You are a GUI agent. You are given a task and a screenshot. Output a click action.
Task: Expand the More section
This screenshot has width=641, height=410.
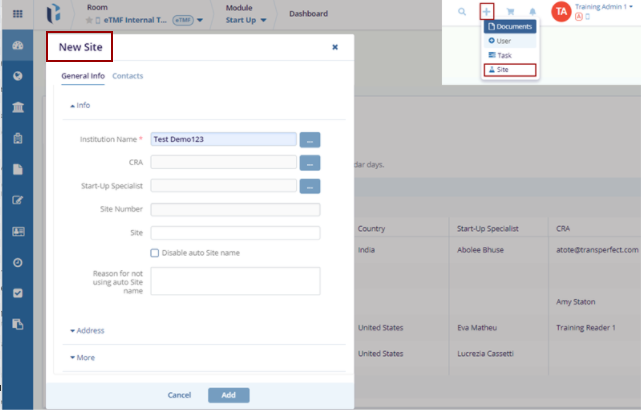pyautogui.click(x=82, y=357)
